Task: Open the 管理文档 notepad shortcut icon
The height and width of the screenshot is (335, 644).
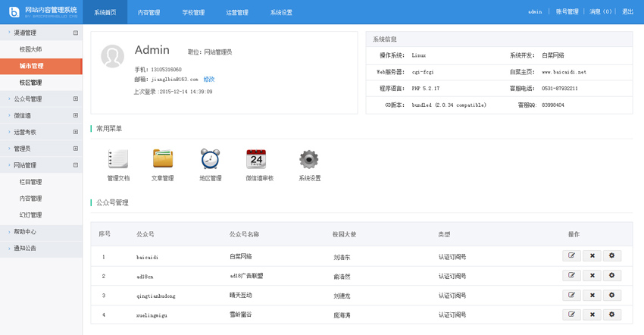Action: [x=118, y=159]
